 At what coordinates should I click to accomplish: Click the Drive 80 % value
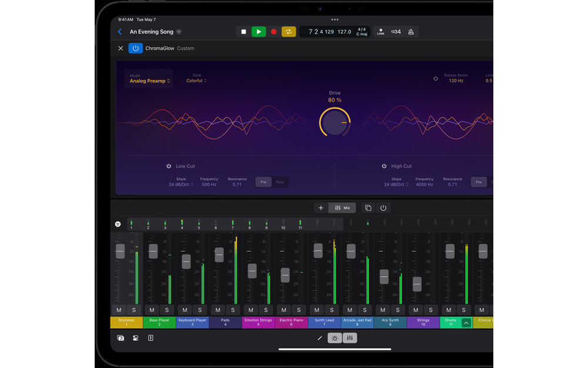click(335, 100)
